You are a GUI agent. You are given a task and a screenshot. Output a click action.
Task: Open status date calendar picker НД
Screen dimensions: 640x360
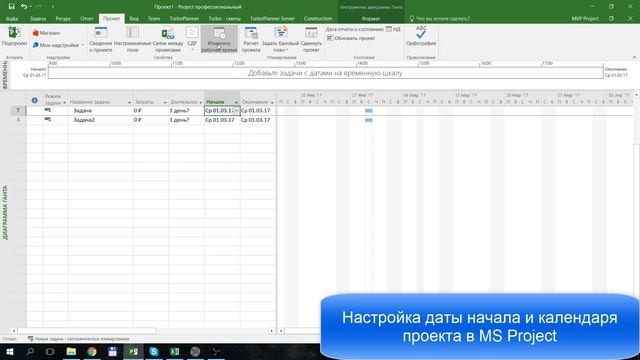[x=393, y=29]
